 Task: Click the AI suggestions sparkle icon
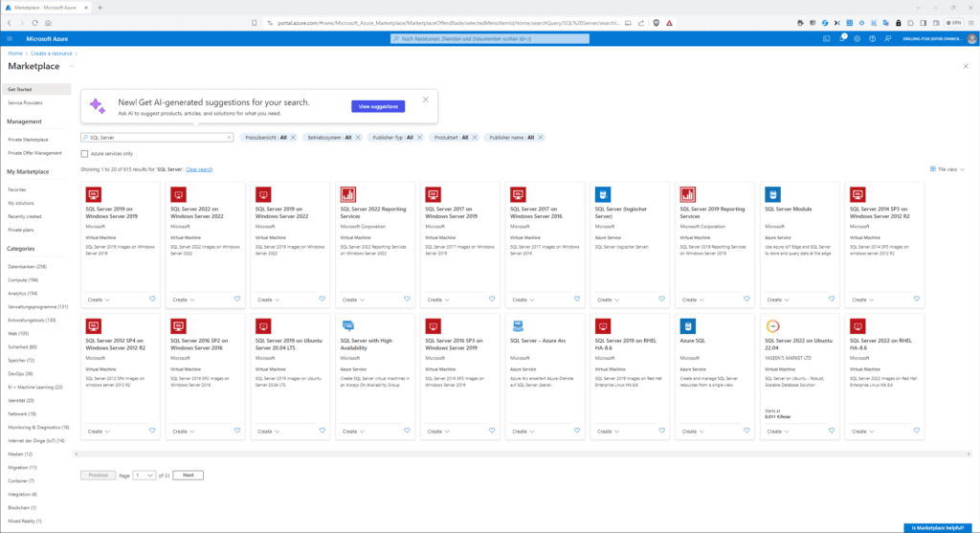(x=98, y=105)
